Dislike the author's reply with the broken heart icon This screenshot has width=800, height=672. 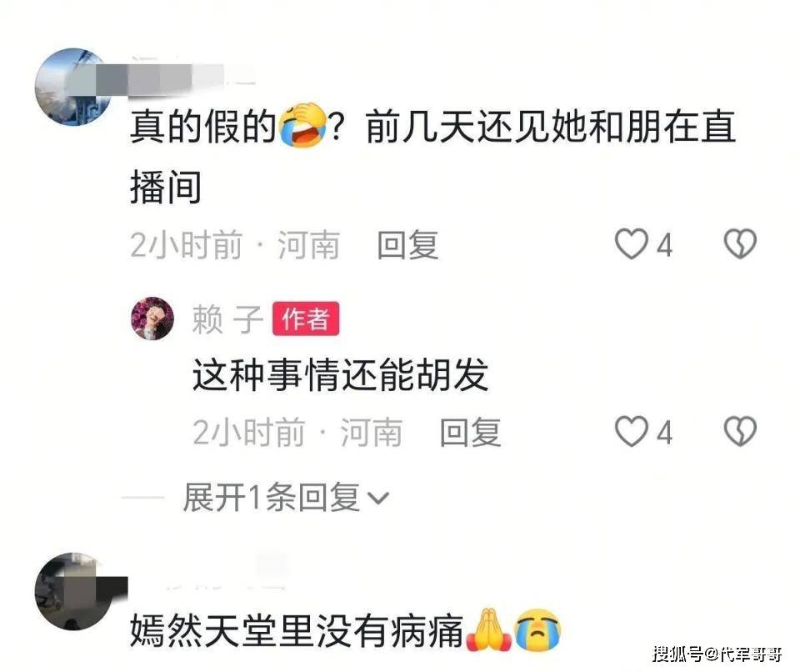coord(740,431)
